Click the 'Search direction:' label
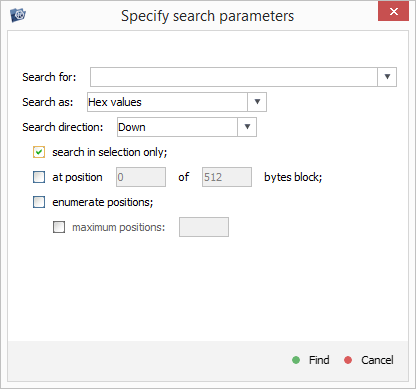The image size is (416, 389). click(62, 127)
